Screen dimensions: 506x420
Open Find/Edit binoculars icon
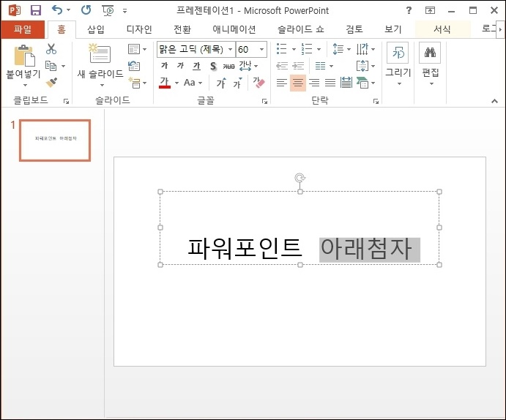430,53
